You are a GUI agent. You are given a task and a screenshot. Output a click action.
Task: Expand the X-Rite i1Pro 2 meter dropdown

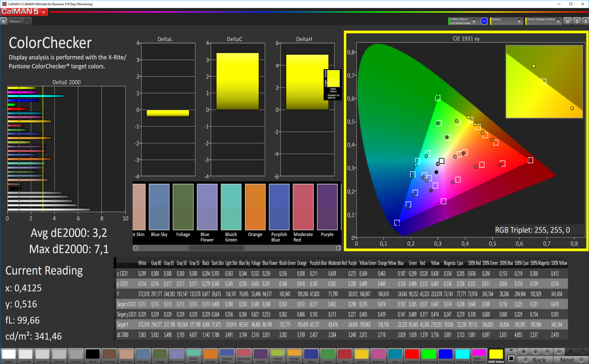tap(474, 21)
